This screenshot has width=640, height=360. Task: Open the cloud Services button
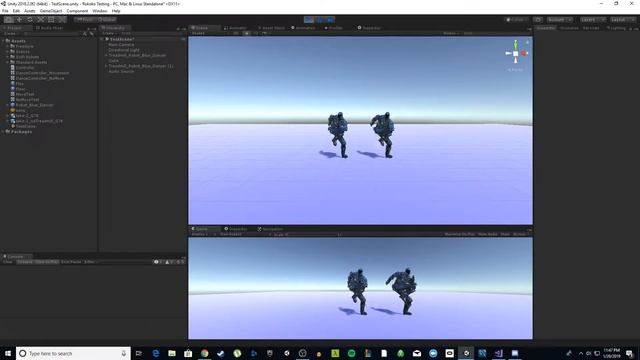[538, 20]
